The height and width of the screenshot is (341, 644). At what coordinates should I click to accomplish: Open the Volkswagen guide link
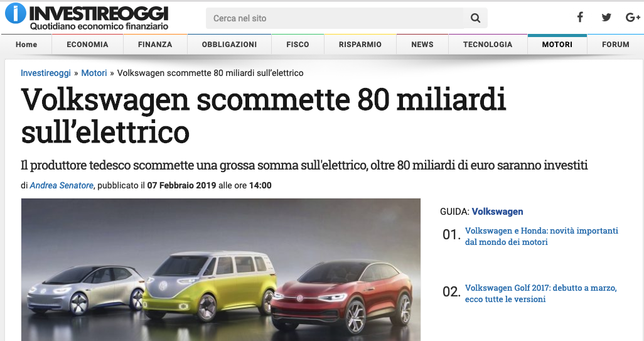pos(497,212)
